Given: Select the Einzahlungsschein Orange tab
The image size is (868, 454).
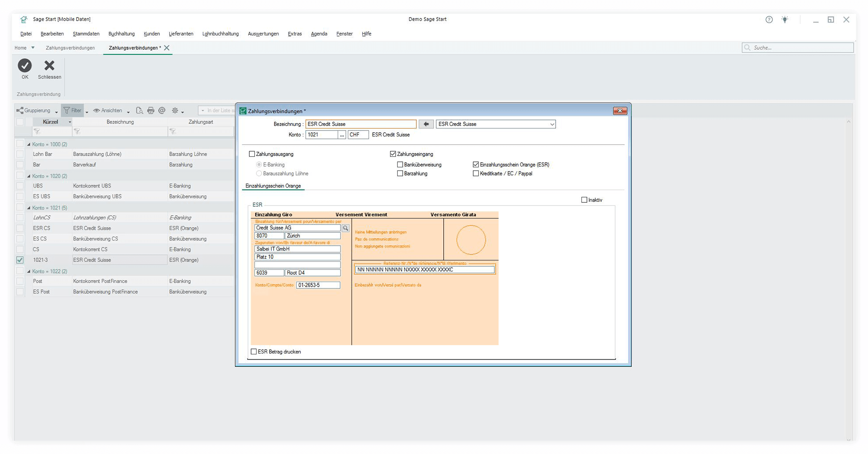Looking at the screenshot, I should pos(273,186).
